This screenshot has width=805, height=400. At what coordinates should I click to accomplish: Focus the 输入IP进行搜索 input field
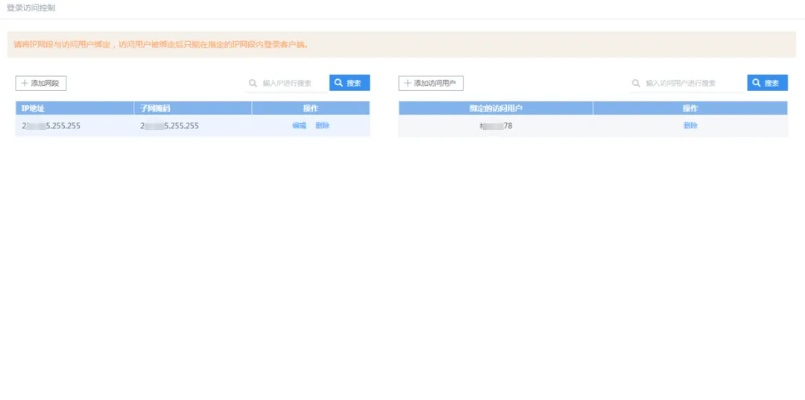(290, 83)
